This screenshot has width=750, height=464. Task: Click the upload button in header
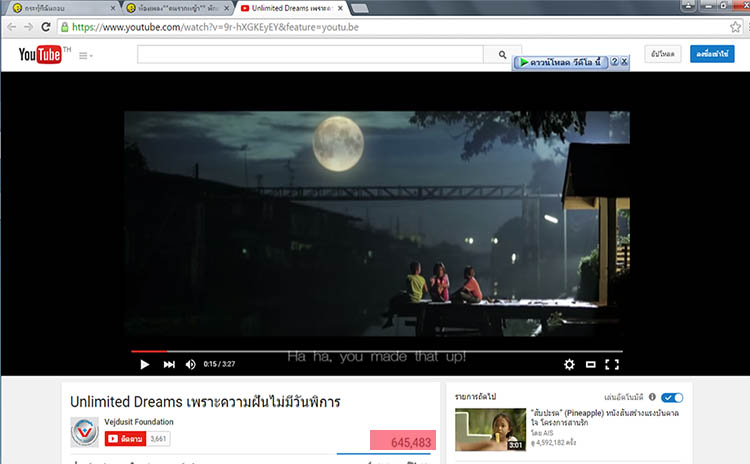pyautogui.click(x=662, y=54)
